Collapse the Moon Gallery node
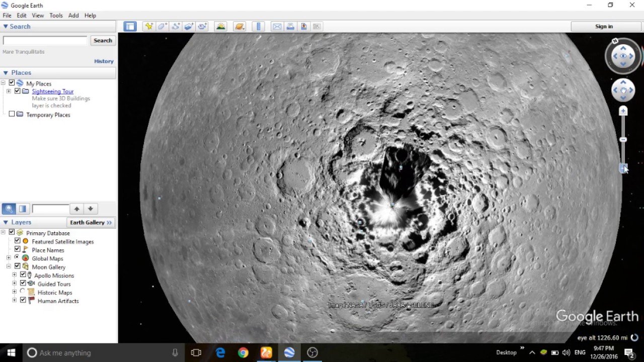The image size is (644, 362). pos(9,267)
